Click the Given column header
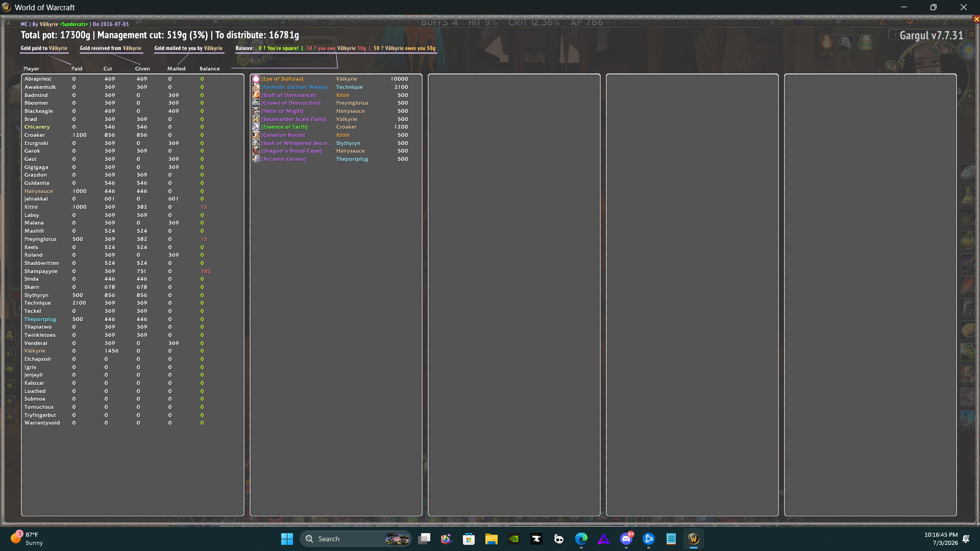 (x=142, y=69)
